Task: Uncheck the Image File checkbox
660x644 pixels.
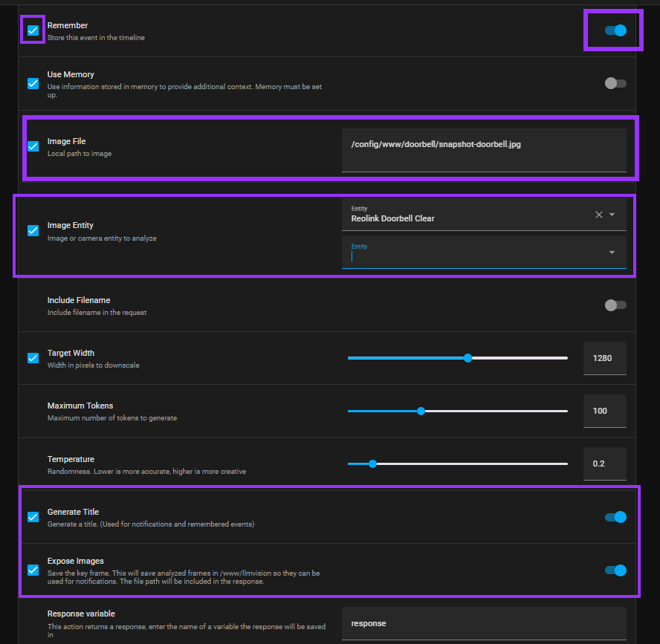Action: [x=33, y=146]
